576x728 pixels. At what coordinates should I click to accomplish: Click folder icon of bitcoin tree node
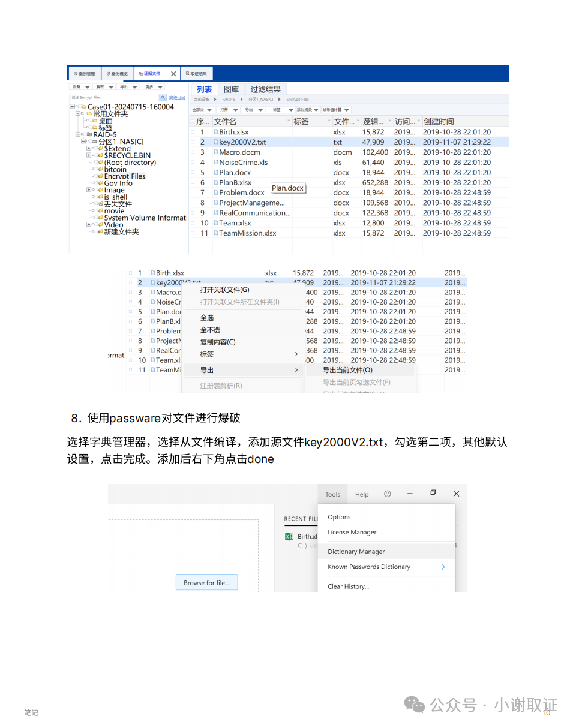pos(101,170)
